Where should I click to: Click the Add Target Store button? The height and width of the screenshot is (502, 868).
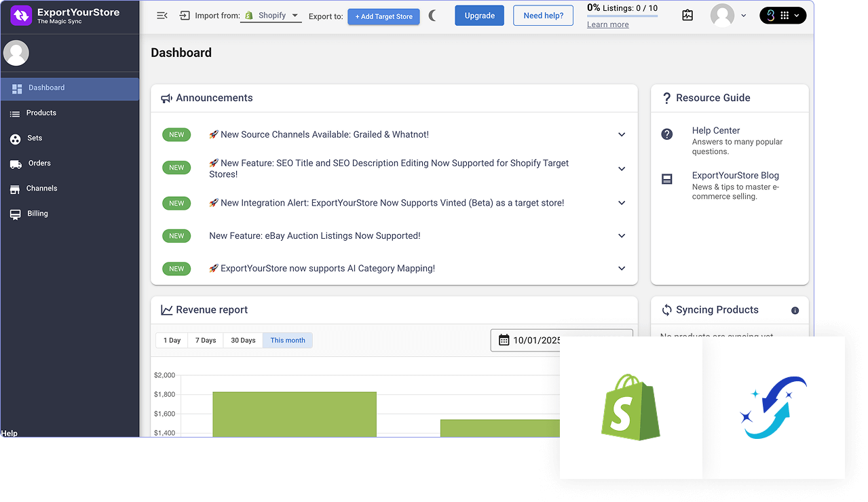pos(383,16)
